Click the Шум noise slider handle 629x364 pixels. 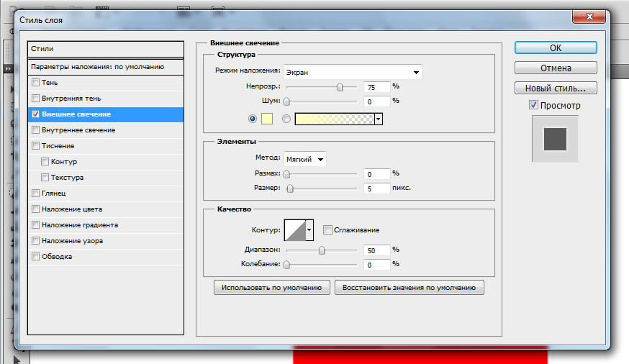click(x=286, y=101)
